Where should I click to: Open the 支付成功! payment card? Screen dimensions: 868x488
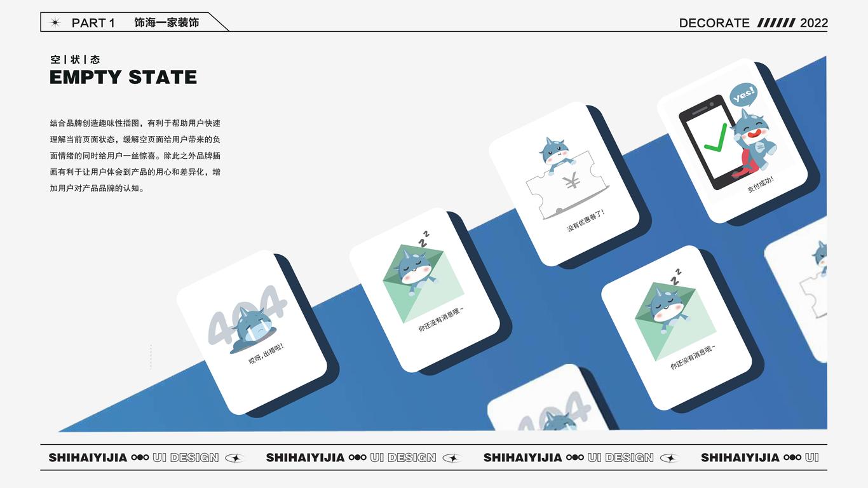732,141
